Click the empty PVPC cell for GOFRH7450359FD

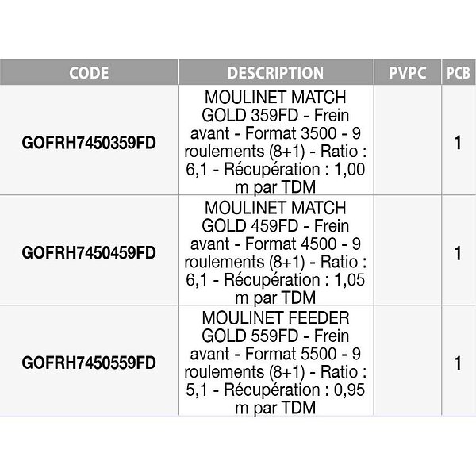tap(408, 143)
